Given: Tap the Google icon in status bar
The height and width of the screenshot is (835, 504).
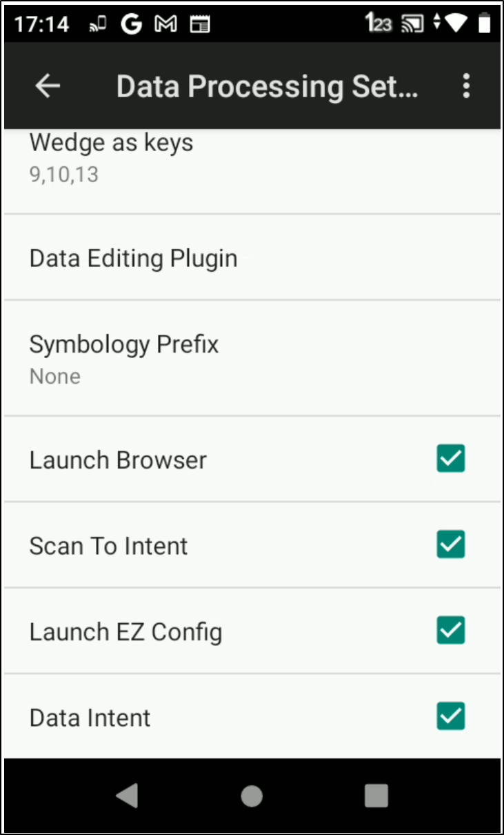Looking at the screenshot, I should (131, 24).
